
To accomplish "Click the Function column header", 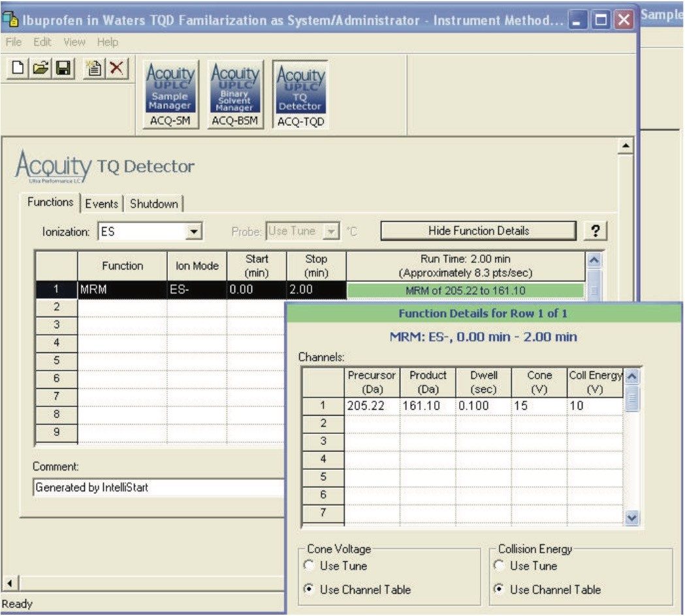I will [122, 266].
